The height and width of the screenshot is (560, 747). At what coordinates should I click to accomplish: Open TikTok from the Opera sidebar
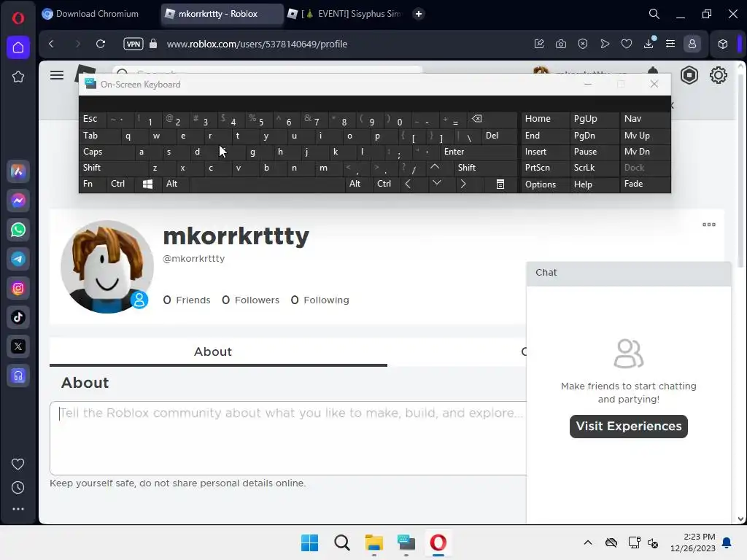tap(18, 317)
